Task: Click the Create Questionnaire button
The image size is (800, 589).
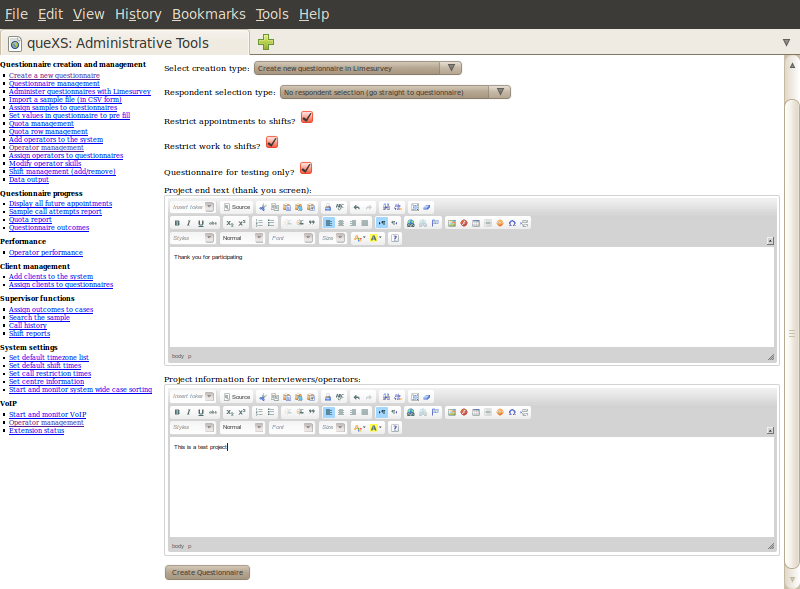Action: 207,572
